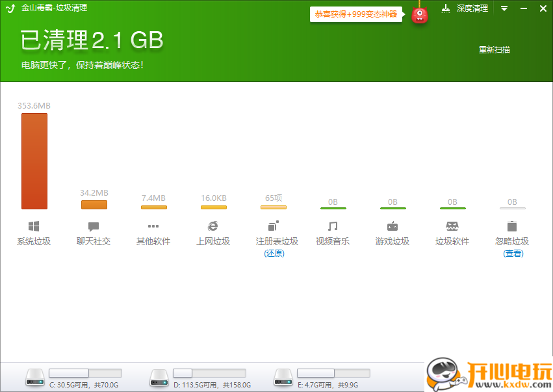Click 查看 to view ignored junk
The height and width of the screenshot is (392, 553).
point(512,254)
